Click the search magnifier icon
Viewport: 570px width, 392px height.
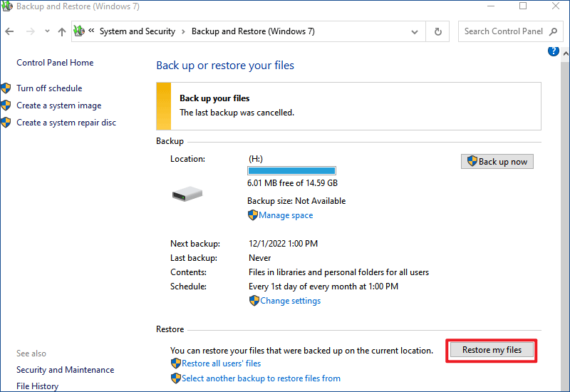point(554,31)
